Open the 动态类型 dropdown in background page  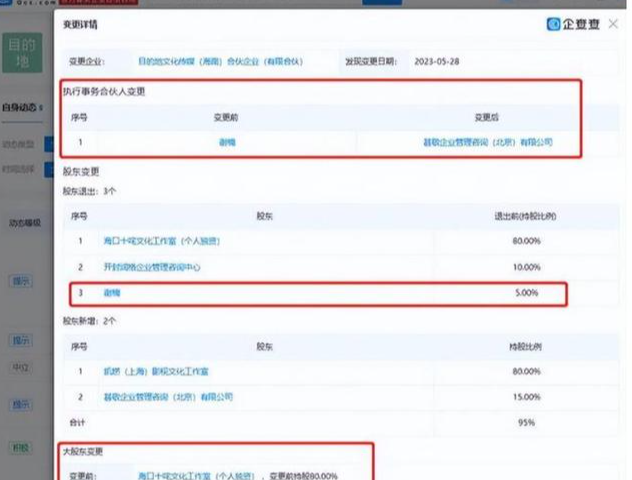49,144
